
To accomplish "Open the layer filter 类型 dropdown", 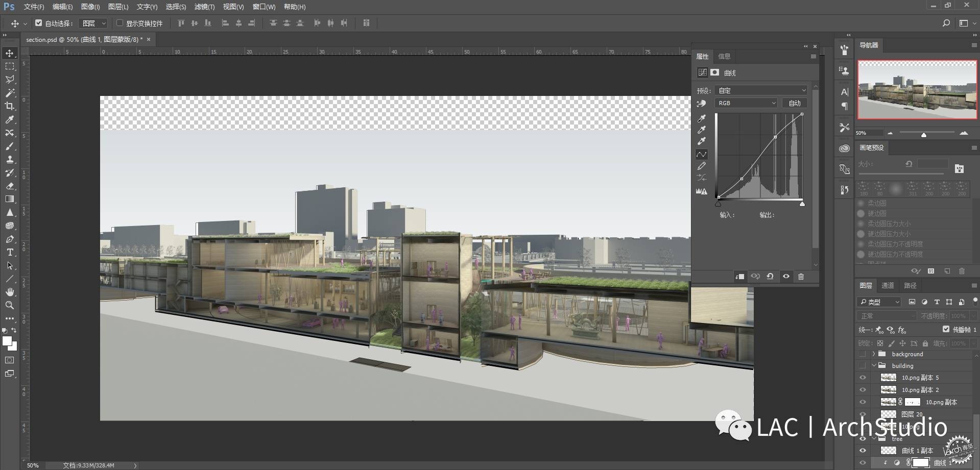I will [x=879, y=302].
